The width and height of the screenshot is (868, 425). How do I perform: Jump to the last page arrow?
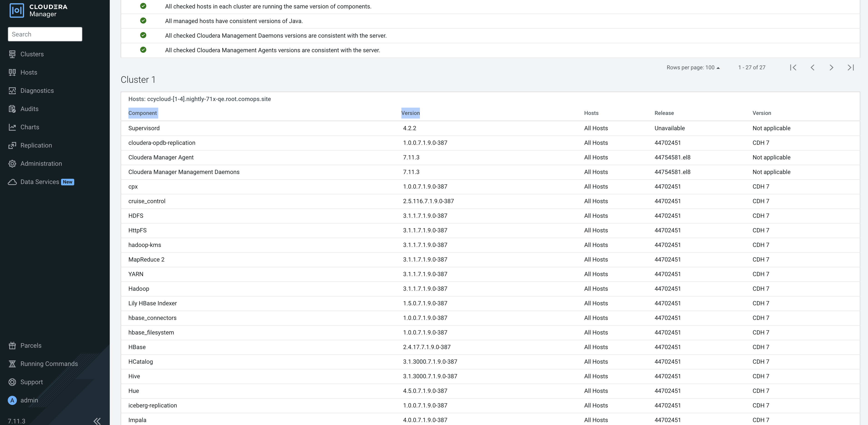850,67
